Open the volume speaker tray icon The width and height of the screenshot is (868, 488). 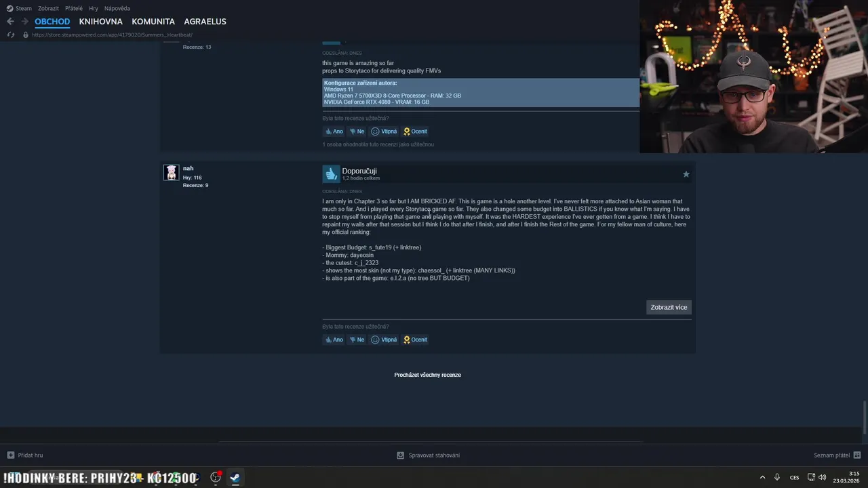(x=823, y=477)
